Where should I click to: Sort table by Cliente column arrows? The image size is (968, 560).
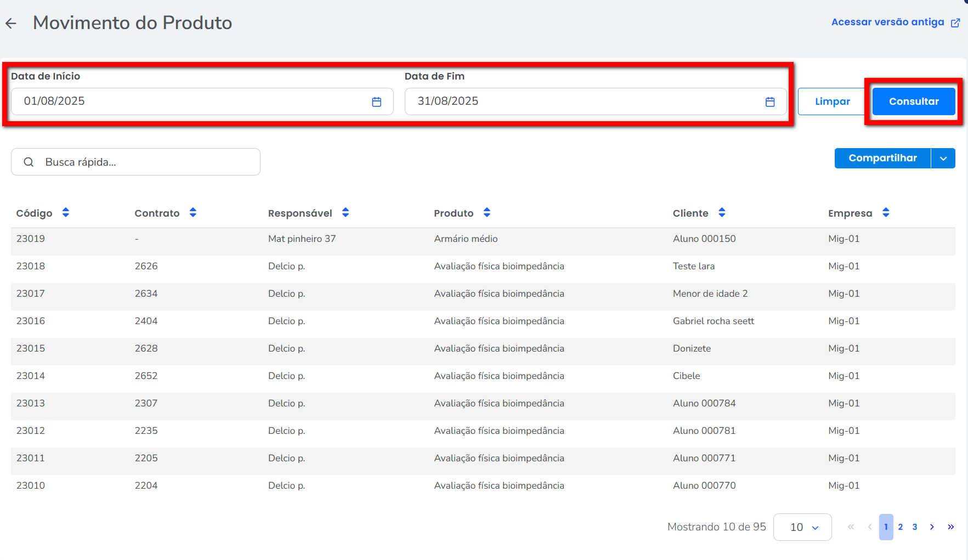click(x=722, y=213)
